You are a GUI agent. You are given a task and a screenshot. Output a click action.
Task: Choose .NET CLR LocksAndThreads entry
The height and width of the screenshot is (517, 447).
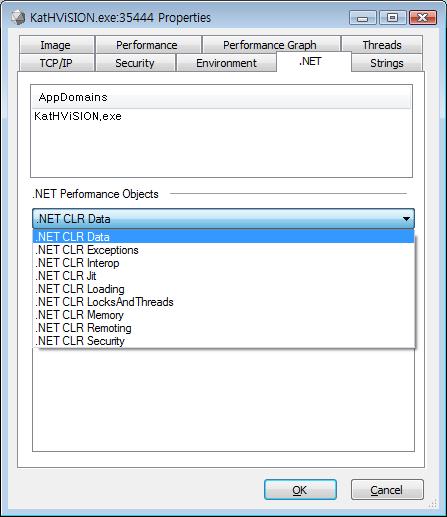[x=223, y=302]
